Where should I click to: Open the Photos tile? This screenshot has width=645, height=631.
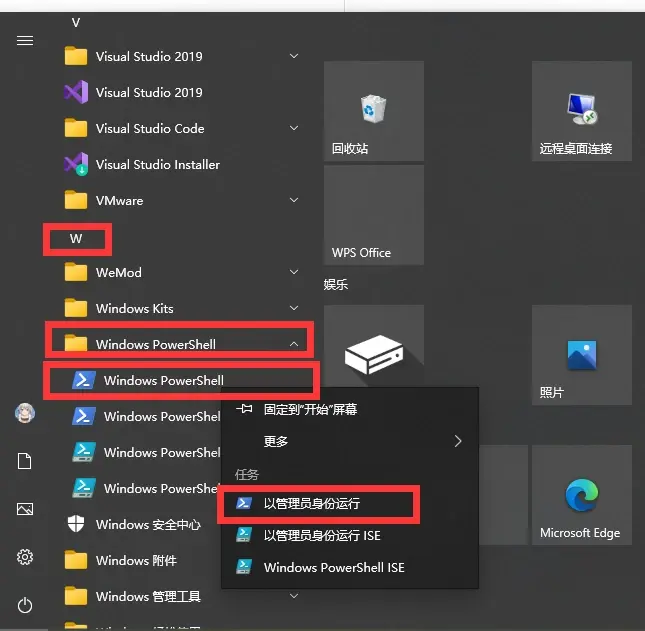(581, 355)
